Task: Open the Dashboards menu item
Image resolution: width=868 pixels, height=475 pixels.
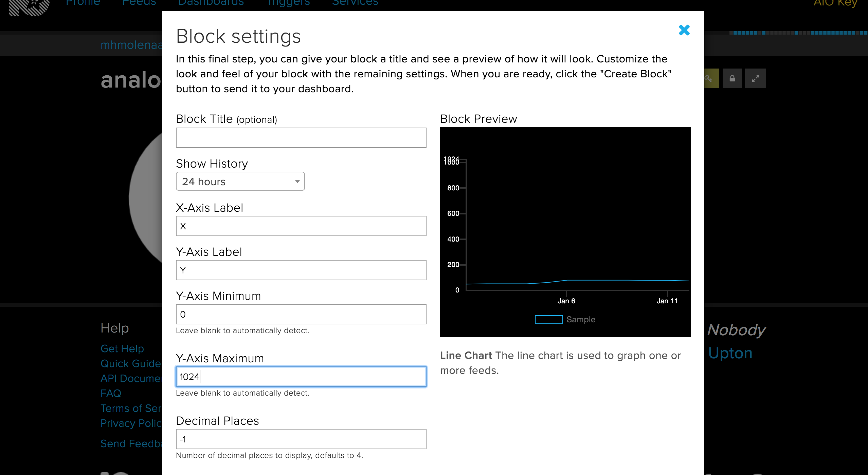Action: (x=211, y=3)
